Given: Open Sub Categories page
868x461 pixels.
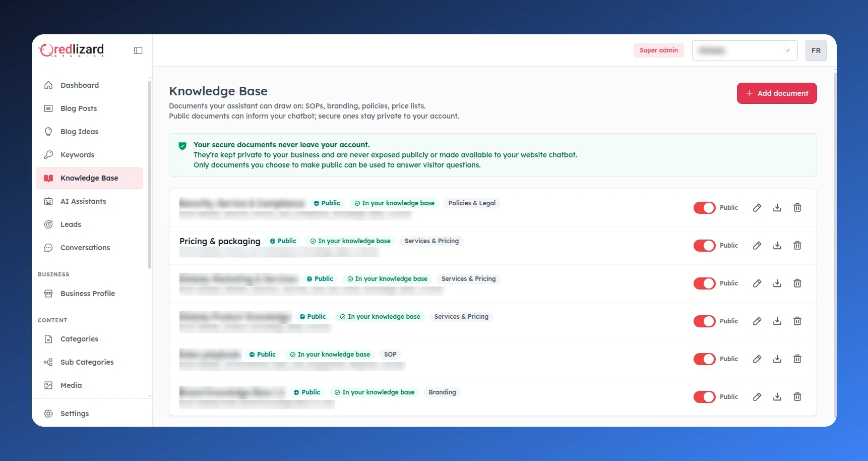Looking at the screenshot, I should click(x=89, y=362).
